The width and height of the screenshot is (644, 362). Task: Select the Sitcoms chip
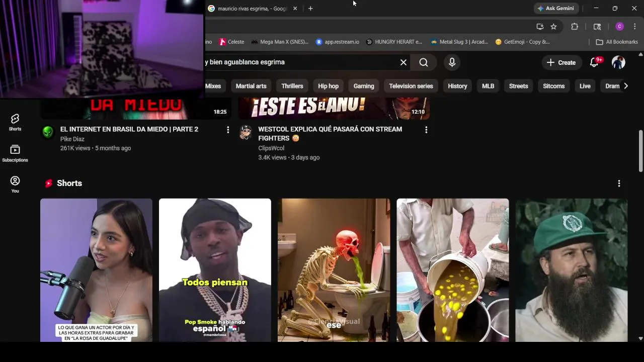(553, 86)
